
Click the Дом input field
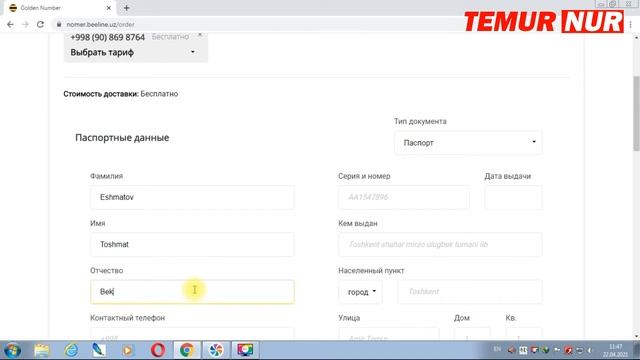click(472, 334)
